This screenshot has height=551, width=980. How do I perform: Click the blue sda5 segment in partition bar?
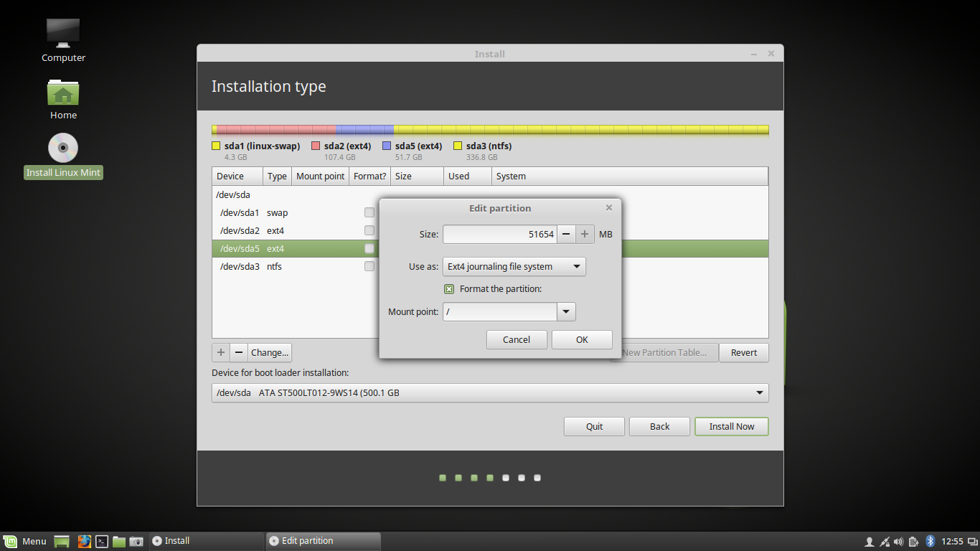click(364, 130)
